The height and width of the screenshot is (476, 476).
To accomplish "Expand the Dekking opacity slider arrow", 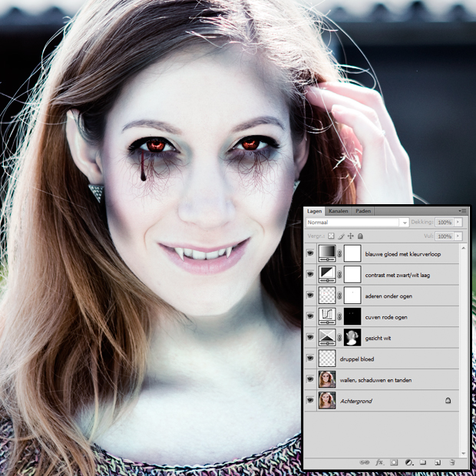I will pyautogui.click(x=458, y=222).
